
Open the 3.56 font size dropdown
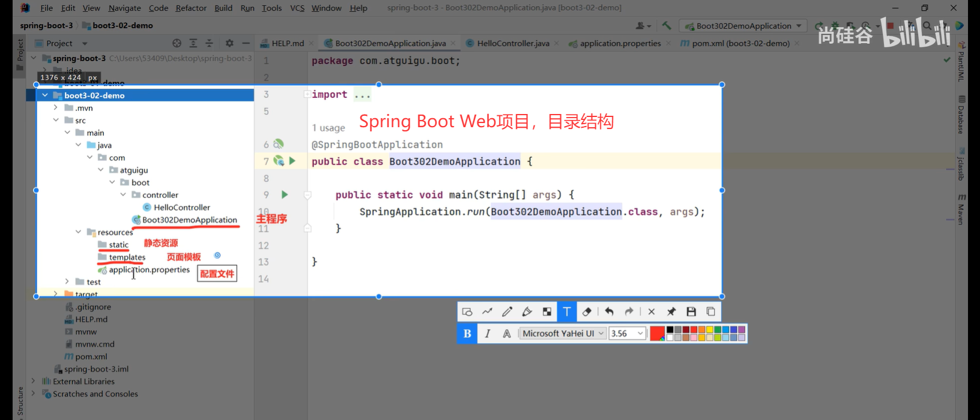627,334
